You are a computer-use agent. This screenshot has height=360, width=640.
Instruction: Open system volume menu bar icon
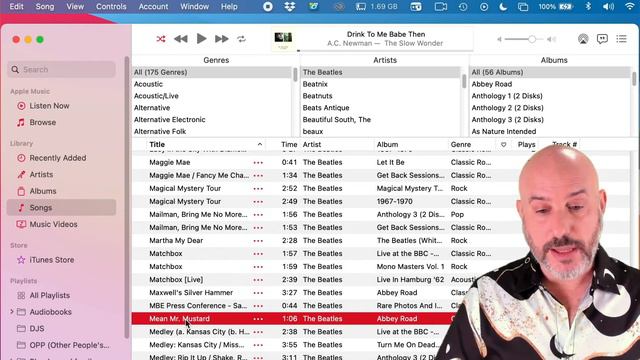point(608,7)
